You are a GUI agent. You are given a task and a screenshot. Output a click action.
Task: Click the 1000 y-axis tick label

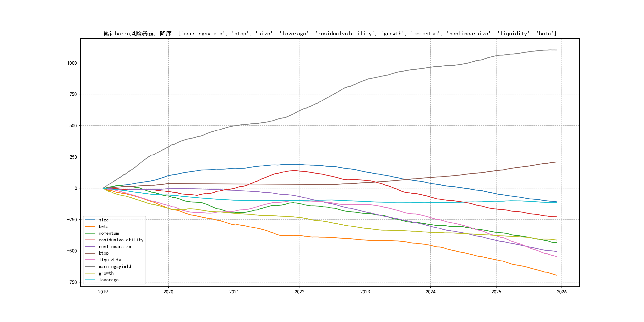(x=72, y=63)
